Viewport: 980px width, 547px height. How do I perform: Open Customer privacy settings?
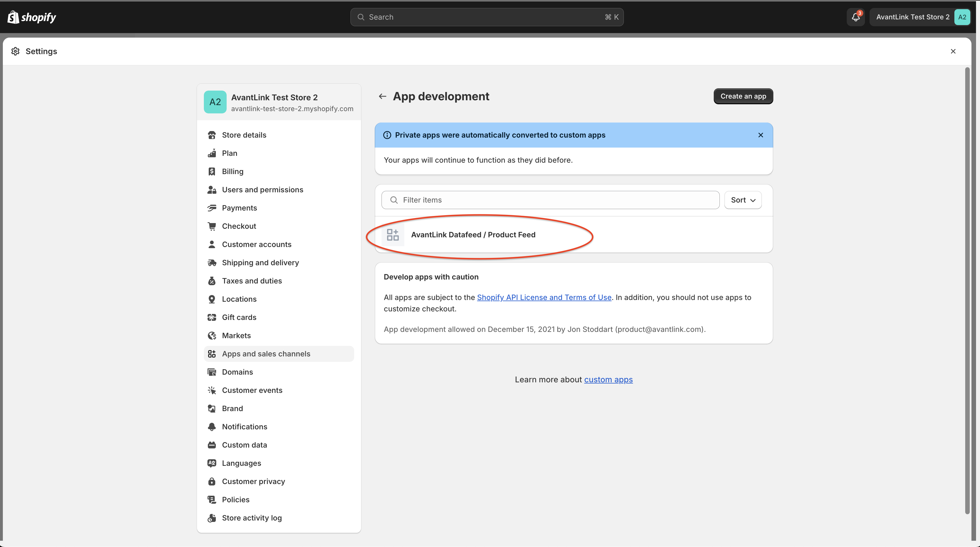279,481
